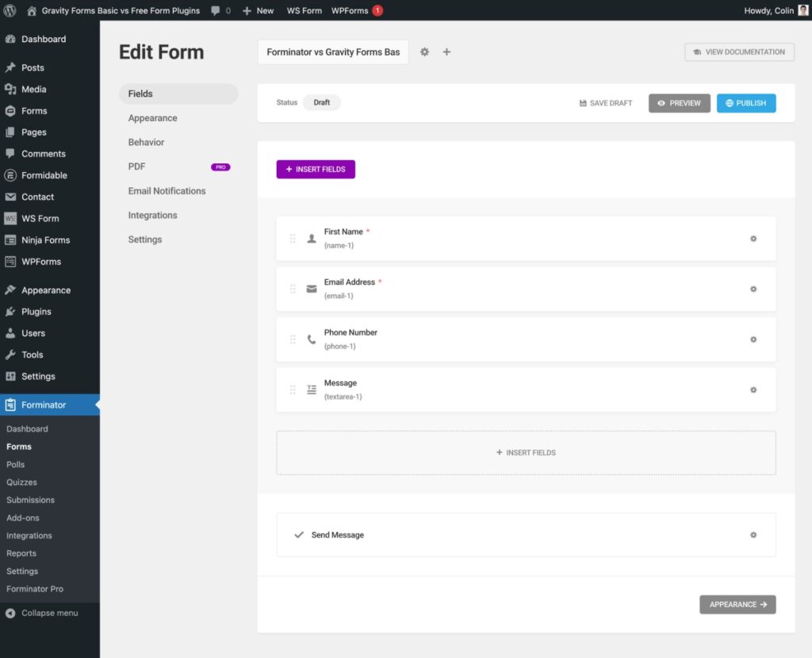The height and width of the screenshot is (658, 812).
Task: Open the form settings gear beside the title
Action: (424, 52)
